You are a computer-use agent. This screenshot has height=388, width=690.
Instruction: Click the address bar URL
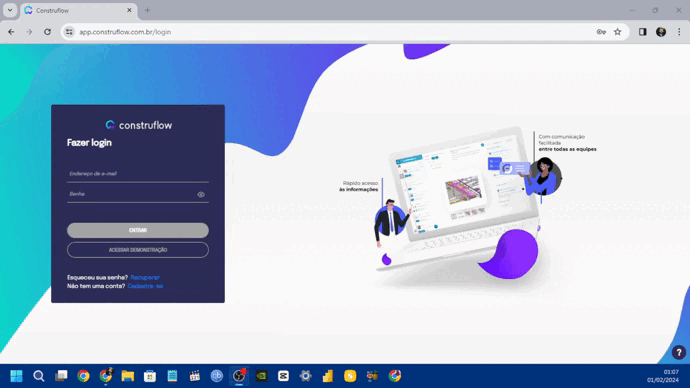click(x=125, y=32)
